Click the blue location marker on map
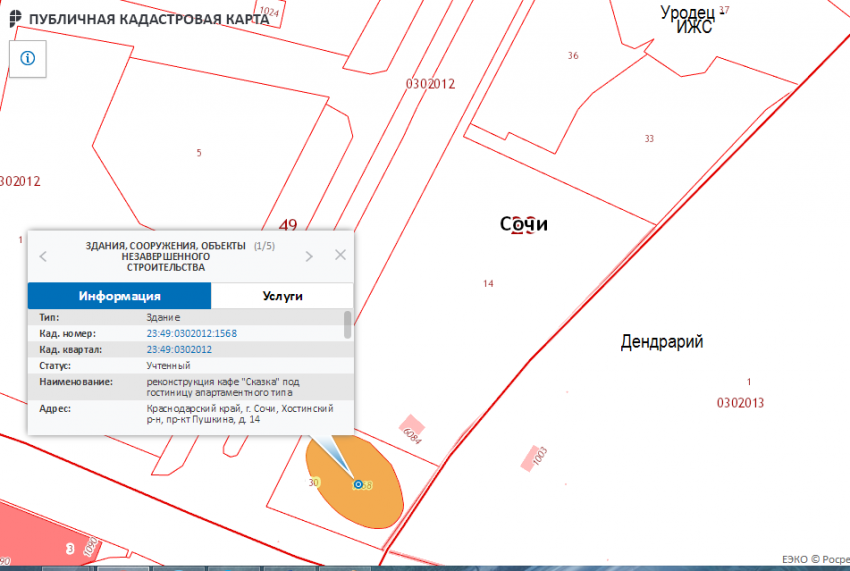850x571 pixels. [x=357, y=484]
